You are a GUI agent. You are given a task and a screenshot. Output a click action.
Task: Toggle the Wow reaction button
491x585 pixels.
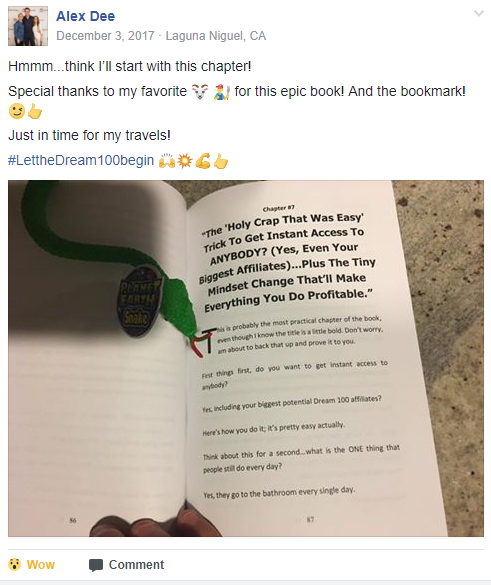click(32, 564)
